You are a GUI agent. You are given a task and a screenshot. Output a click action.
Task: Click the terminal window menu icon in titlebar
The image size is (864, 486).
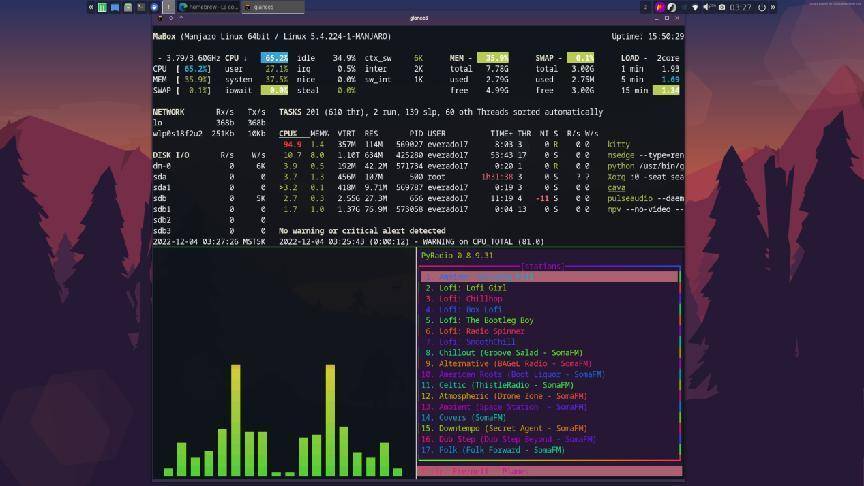coord(160,18)
